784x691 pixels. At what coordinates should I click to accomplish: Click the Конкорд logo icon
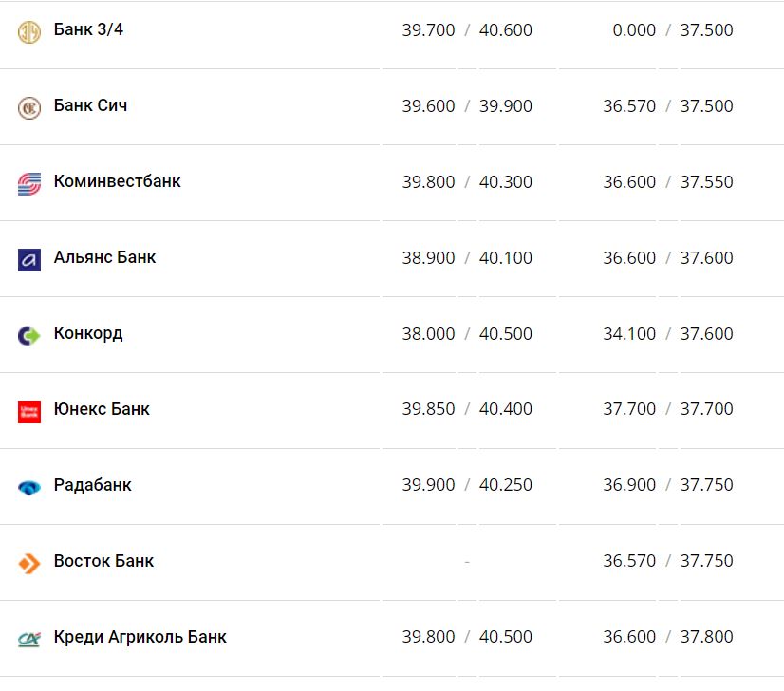(29, 335)
